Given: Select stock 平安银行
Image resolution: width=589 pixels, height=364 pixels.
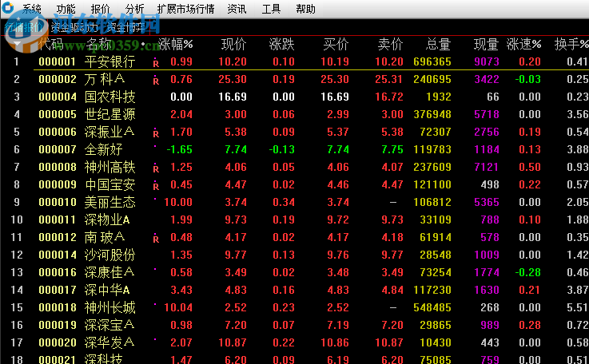Looking at the screenshot, I should (x=109, y=61).
